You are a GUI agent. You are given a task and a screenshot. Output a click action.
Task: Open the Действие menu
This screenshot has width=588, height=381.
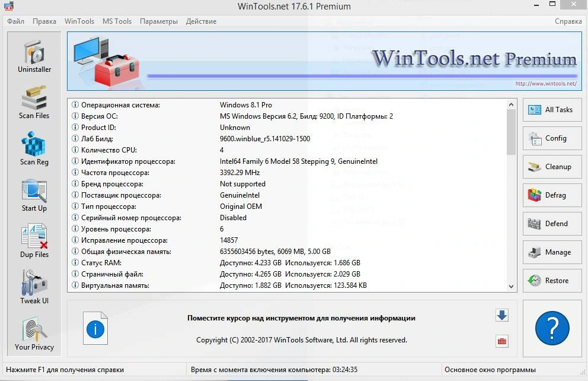pos(201,21)
